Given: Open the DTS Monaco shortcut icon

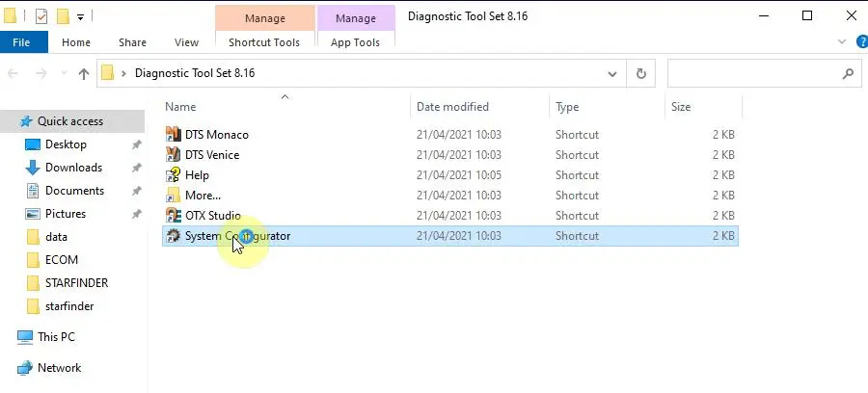Looking at the screenshot, I should click(x=174, y=134).
